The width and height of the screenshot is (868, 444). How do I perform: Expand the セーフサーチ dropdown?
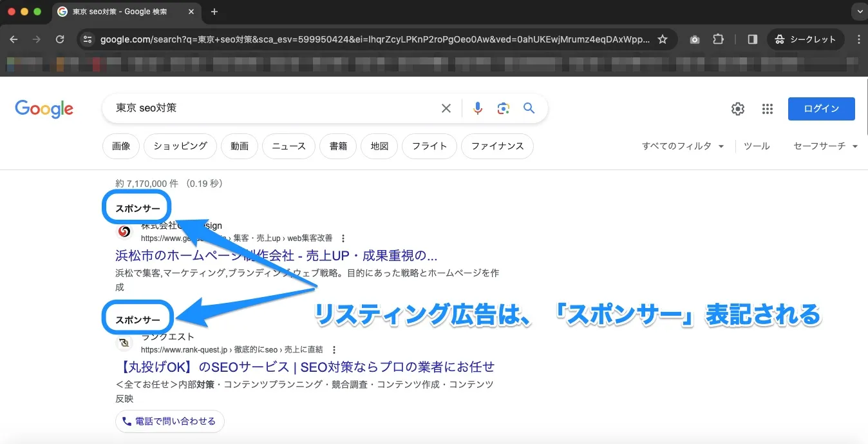(x=826, y=146)
